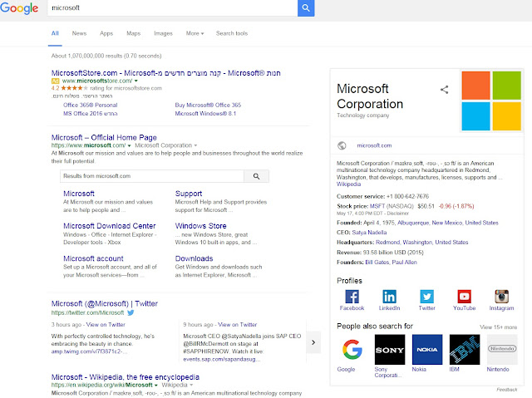Click Albuquerque, New Mexico founded link
The height and width of the screenshot is (398, 532).
pos(447,223)
